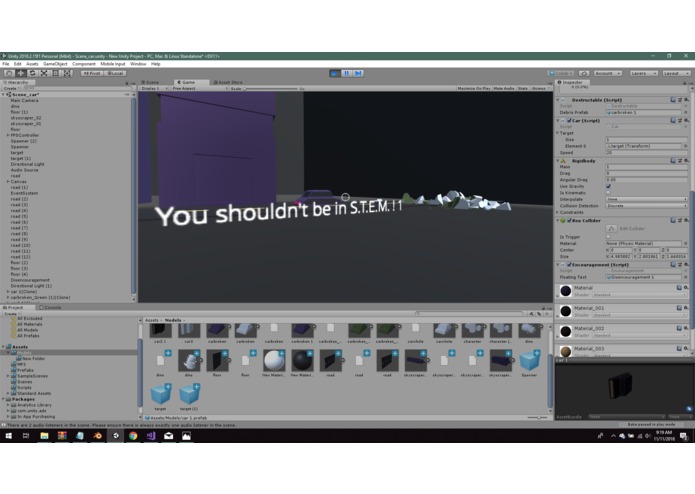Viewport: 695px width, 494px height.
Task: Open the File menu
Action: pyautogui.click(x=6, y=64)
